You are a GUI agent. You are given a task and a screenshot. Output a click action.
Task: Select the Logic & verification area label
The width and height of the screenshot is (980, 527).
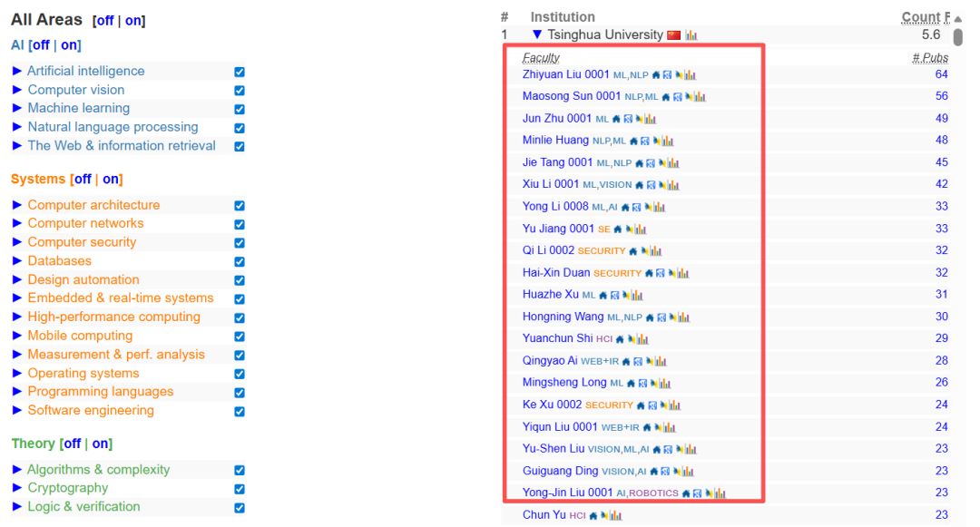pyautogui.click(x=83, y=507)
